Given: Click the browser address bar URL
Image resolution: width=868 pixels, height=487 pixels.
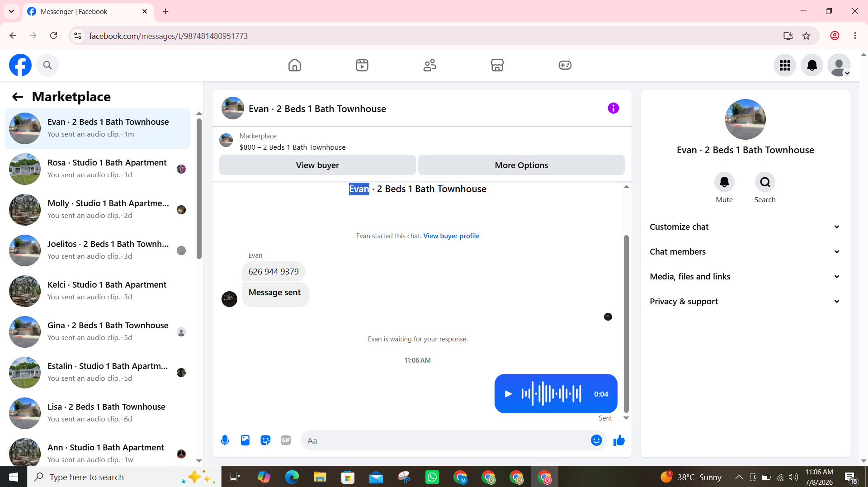Looking at the screenshot, I should (x=169, y=36).
